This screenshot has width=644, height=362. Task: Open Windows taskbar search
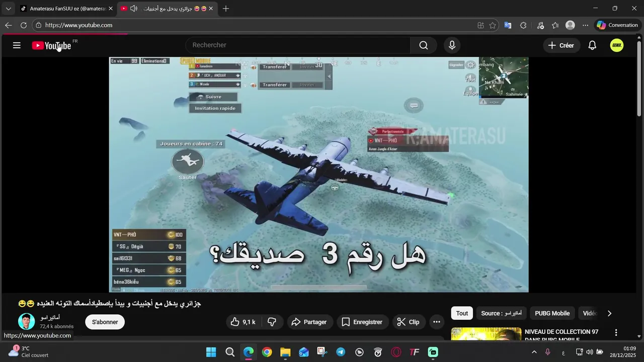pyautogui.click(x=230, y=352)
